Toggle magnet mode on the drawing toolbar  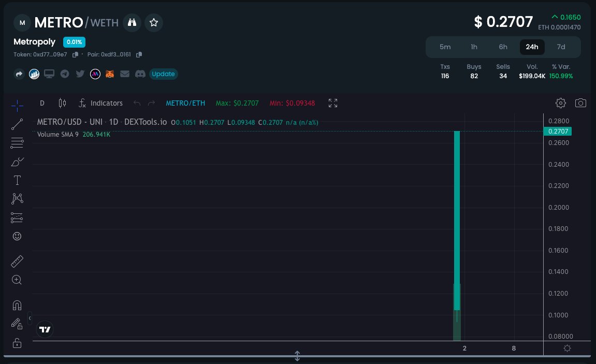pyautogui.click(x=17, y=305)
